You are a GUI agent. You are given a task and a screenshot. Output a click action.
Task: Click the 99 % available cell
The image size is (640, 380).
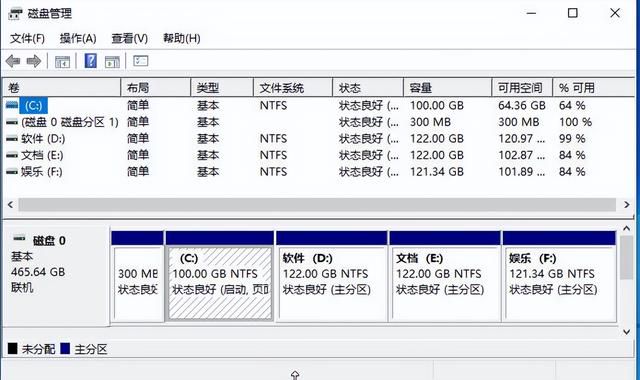click(x=572, y=139)
